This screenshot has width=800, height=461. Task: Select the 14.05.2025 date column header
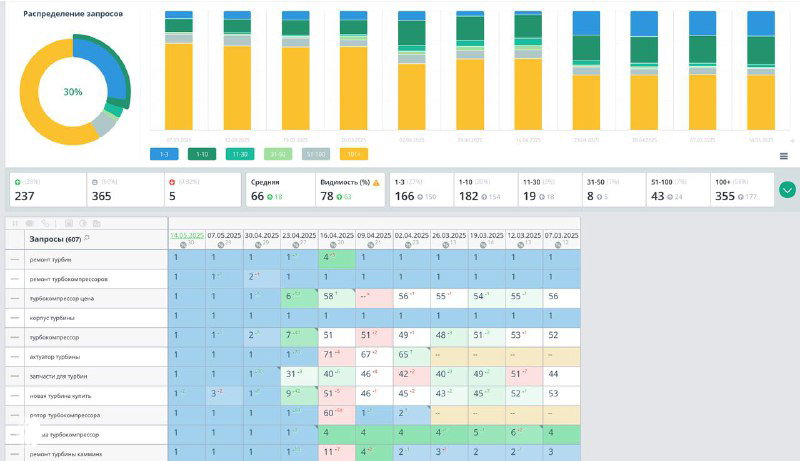[187, 236]
